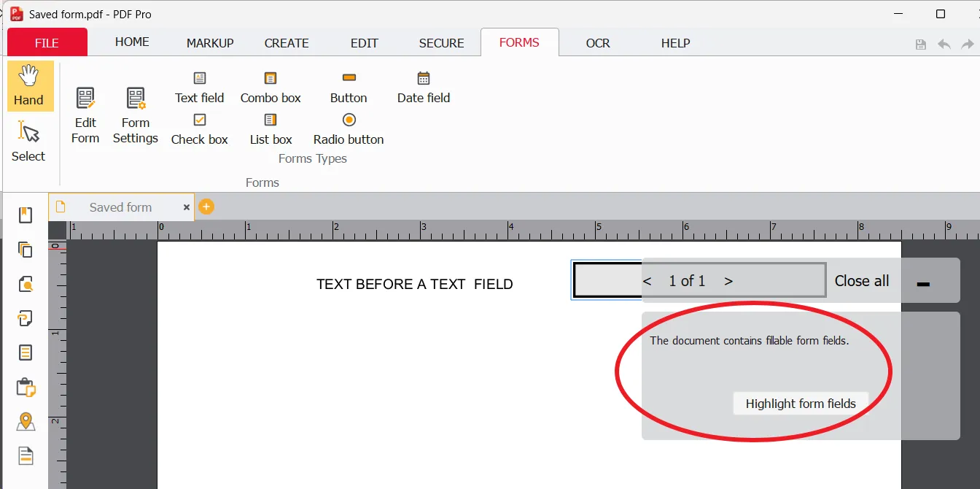Maximize the PDF Pro window

coord(941,14)
